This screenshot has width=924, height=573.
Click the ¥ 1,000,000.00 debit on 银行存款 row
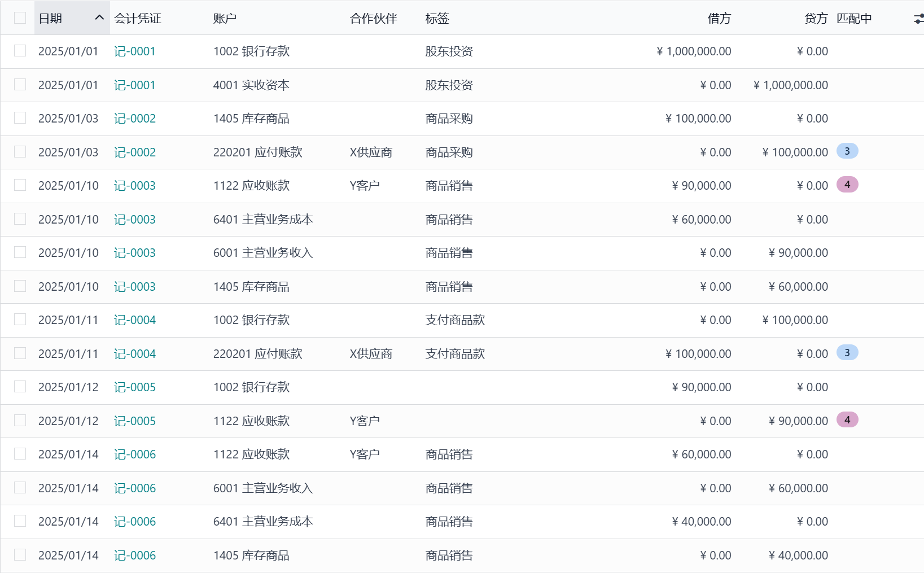[694, 51]
